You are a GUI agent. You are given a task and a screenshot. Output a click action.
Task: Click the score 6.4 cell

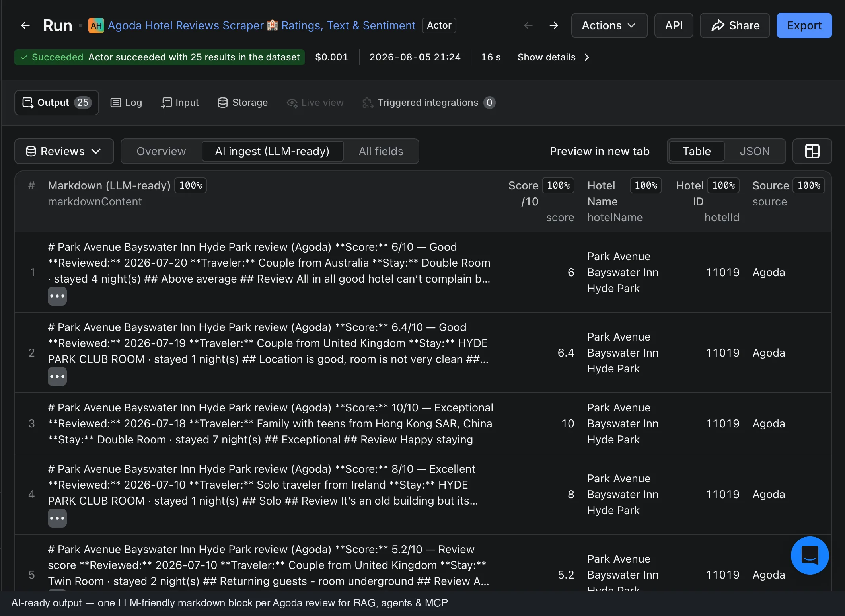click(x=566, y=353)
